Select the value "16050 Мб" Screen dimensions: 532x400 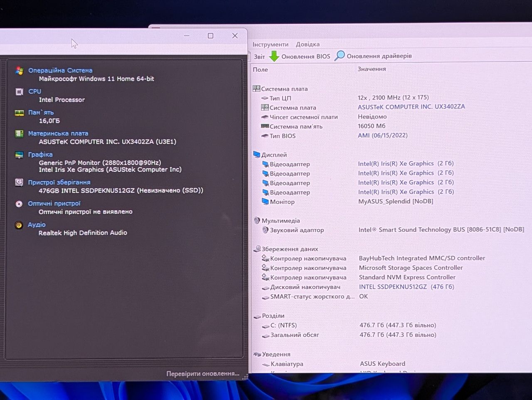(x=372, y=126)
